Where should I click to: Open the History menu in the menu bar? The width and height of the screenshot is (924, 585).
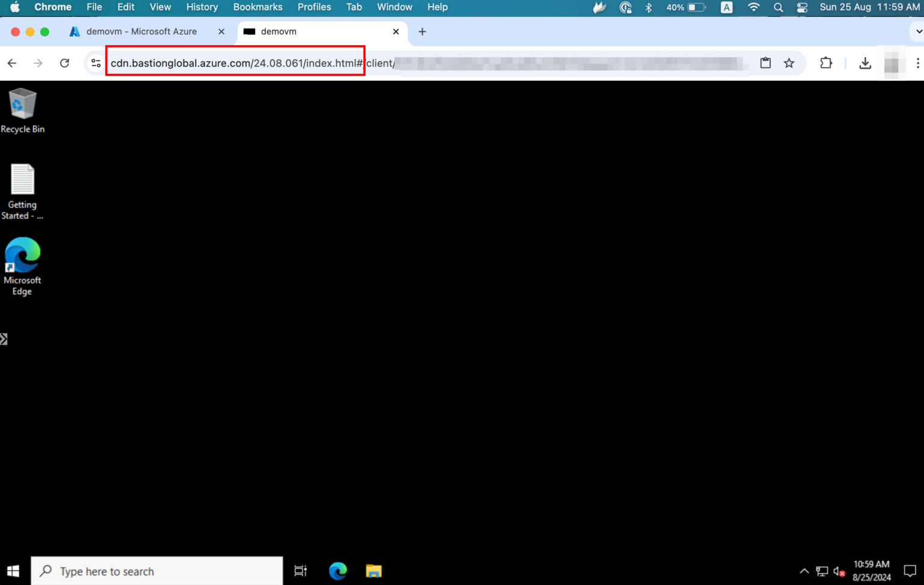(202, 7)
